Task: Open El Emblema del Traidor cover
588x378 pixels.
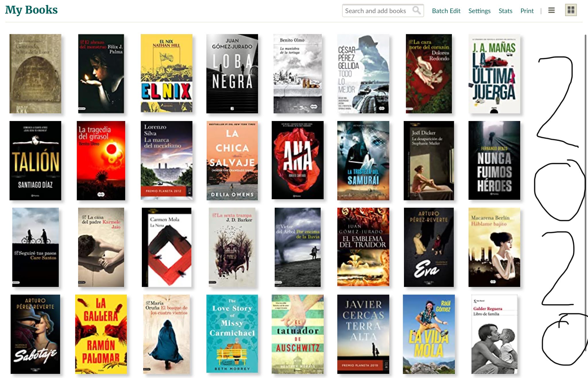Action: [363, 247]
